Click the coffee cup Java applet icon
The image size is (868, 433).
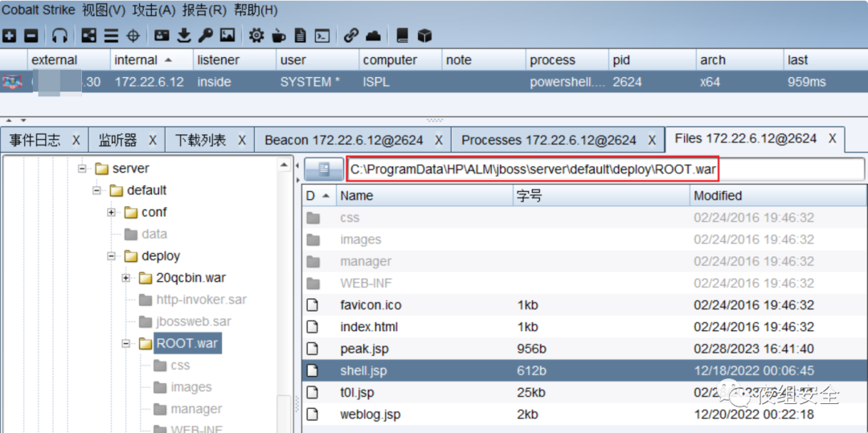(278, 36)
